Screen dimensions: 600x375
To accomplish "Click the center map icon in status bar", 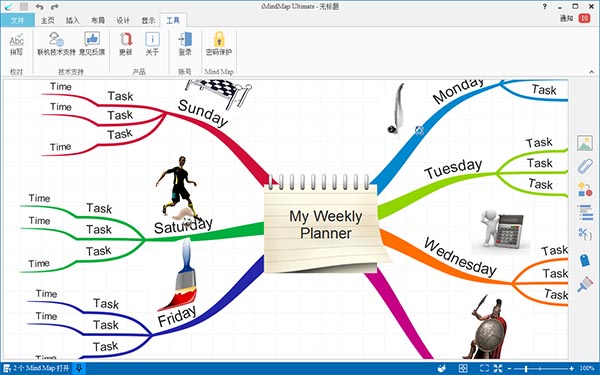I will (x=463, y=368).
